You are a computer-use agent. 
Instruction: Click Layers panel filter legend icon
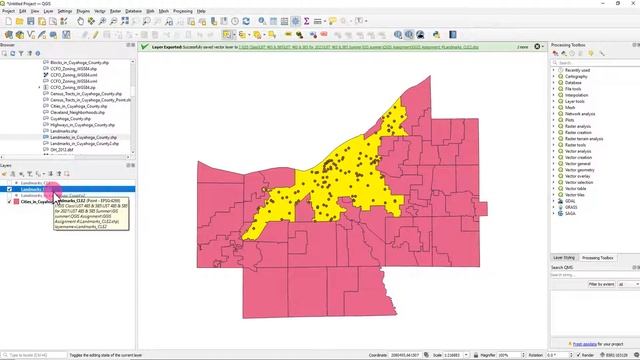(30, 174)
